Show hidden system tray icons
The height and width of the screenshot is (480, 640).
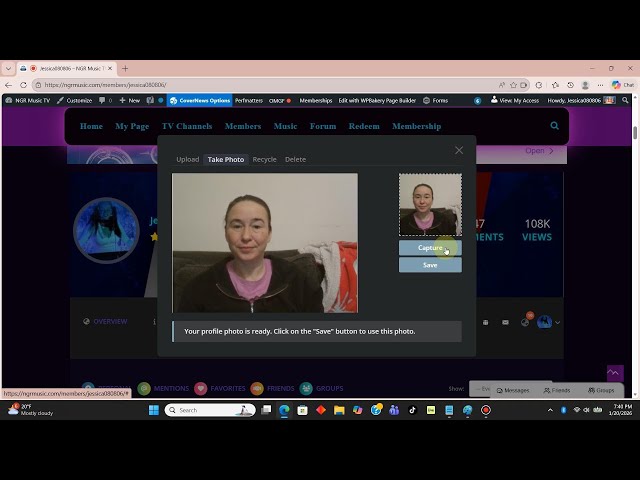550,410
